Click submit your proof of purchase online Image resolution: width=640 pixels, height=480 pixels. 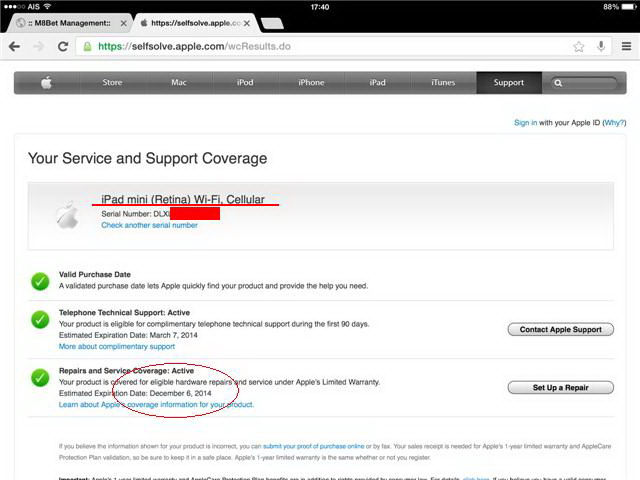[x=313, y=447]
